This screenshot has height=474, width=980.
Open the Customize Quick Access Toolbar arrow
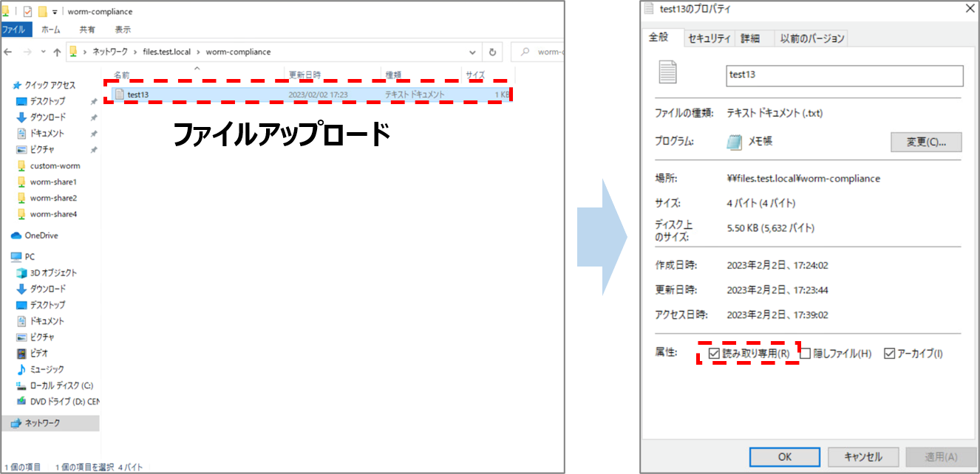click(55, 12)
